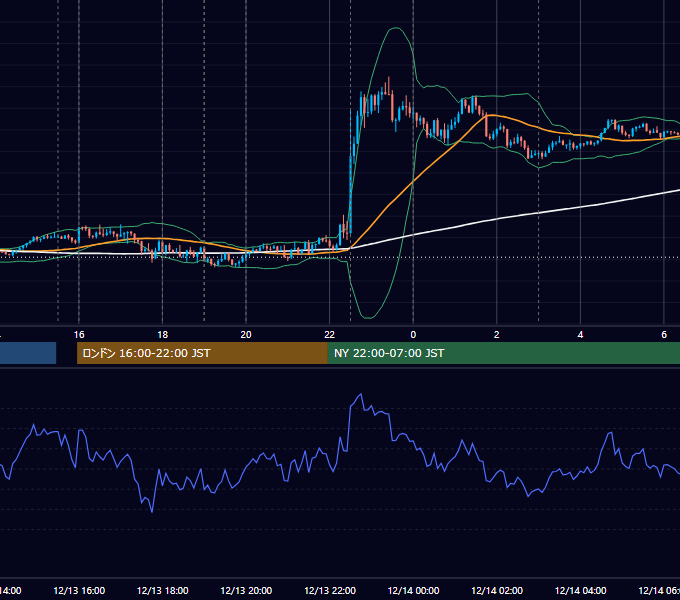The image size is (680, 600).
Task: Click the hour label 22 on upper axis
Action: click(x=330, y=334)
